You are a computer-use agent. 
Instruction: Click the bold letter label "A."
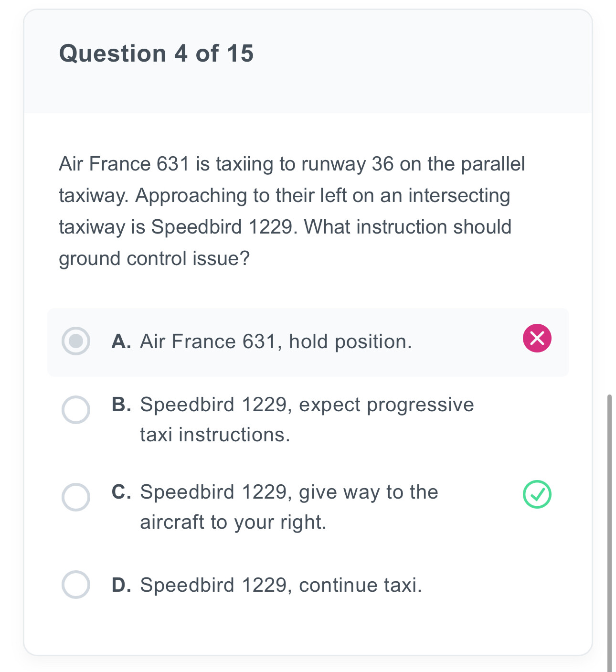[121, 341]
